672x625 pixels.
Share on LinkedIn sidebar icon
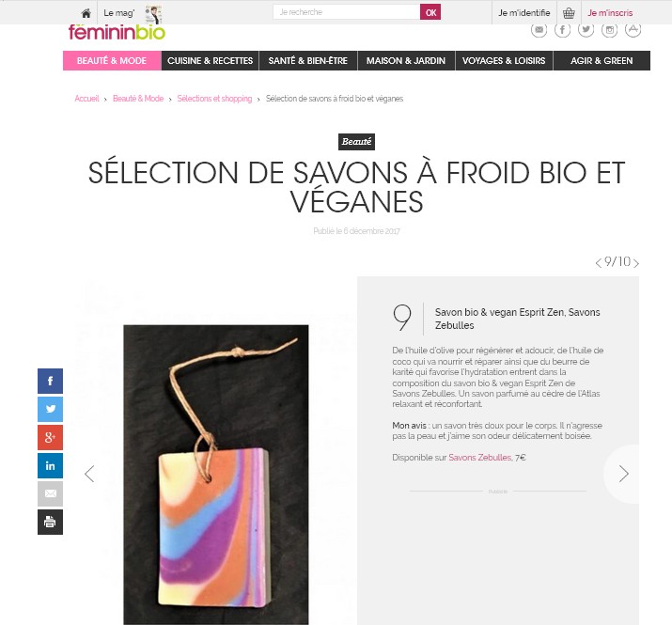click(50, 465)
